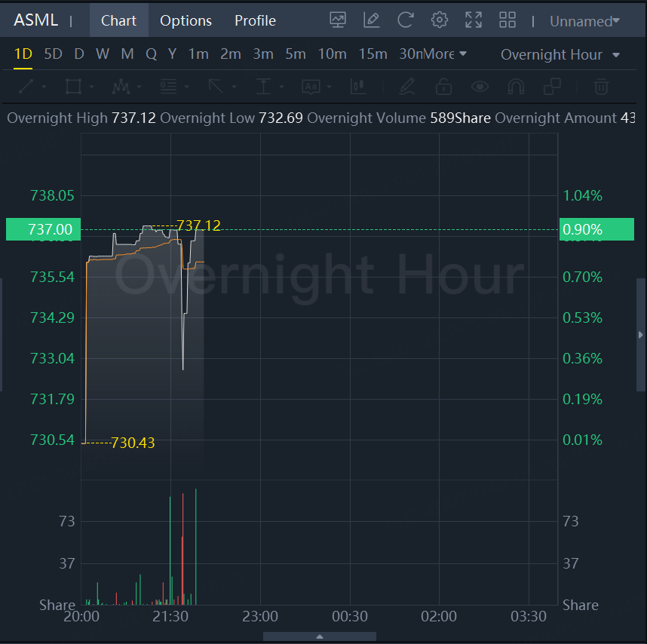Toggle the magnet snap mode
This screenshot has height=644, width=647.
(516, 87)
